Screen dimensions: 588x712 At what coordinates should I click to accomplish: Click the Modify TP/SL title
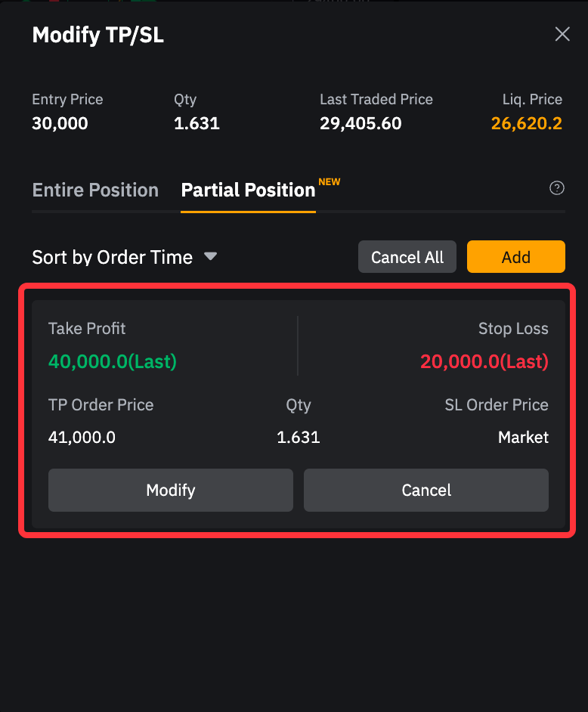(x=98, y=35)
